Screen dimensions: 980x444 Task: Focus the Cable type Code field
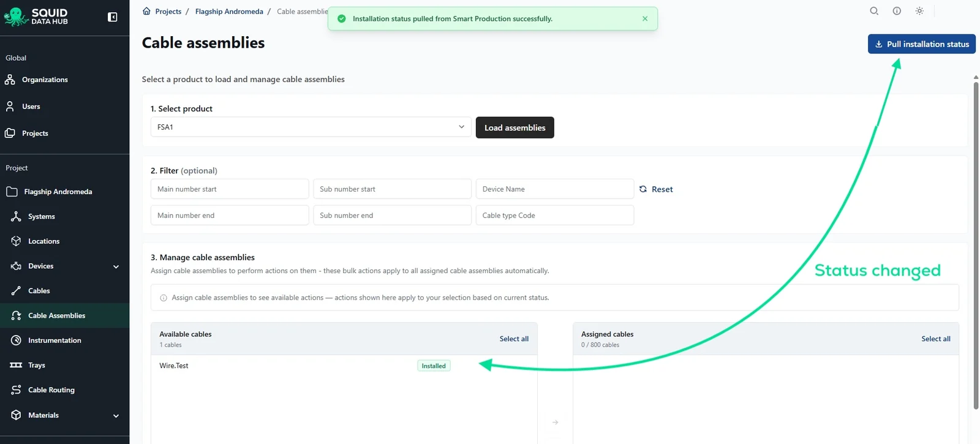point(555,216)
